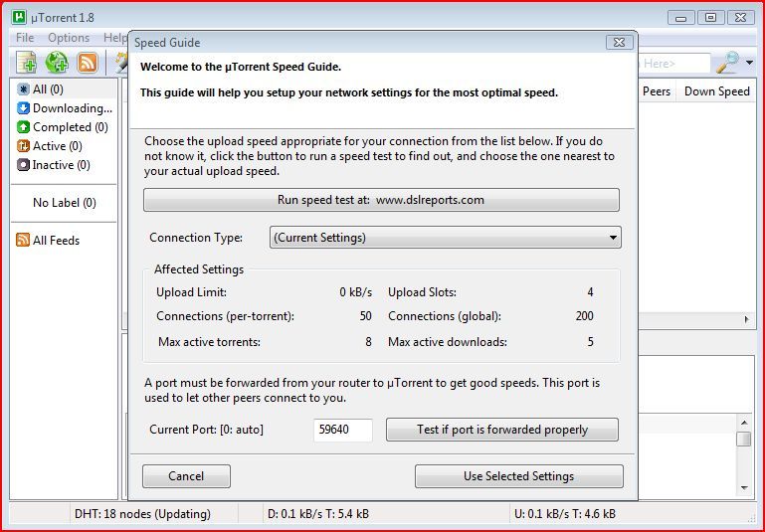The image size is (765, 532).
Task: Click the Upload Limit value '0 kB/s'
Action: point(356,292)
